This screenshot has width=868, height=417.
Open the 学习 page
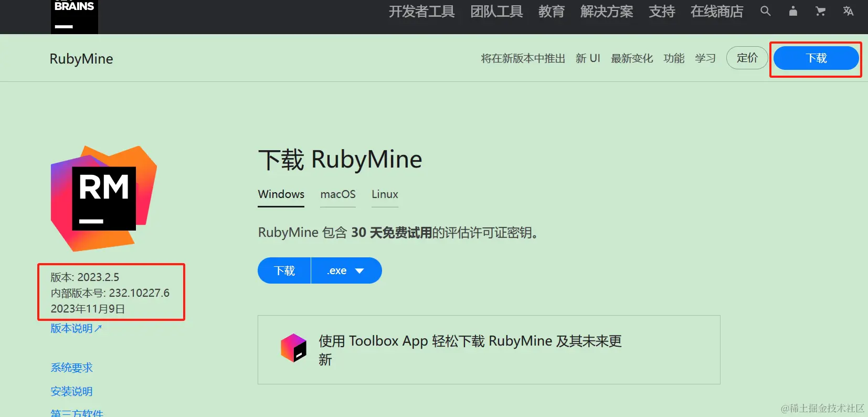(705, 58)
